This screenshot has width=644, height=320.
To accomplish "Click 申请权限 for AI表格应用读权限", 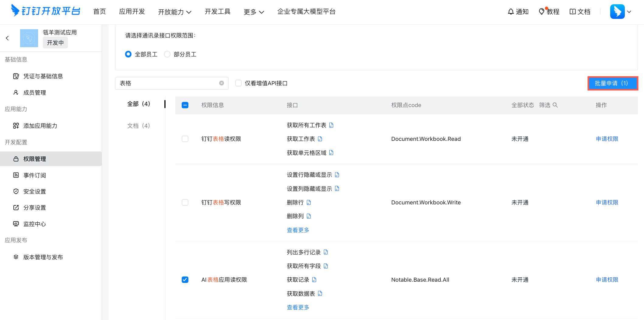I will tap(607, 280).
